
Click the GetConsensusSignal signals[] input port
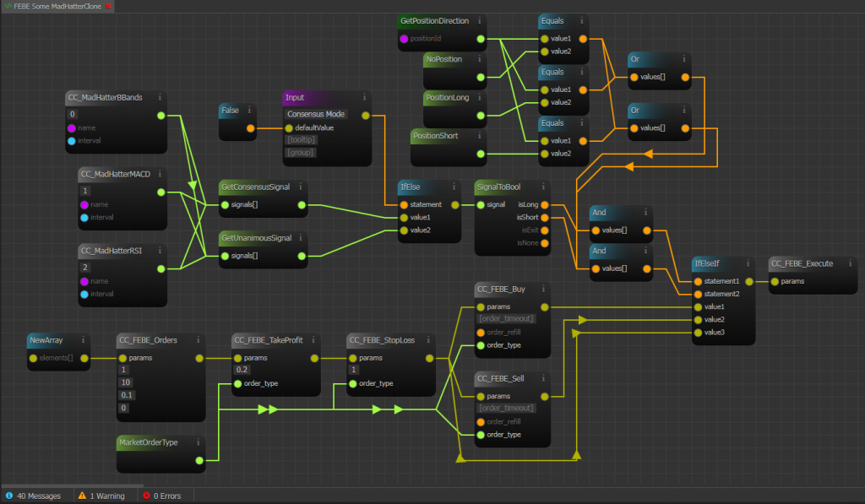click(225, 204)
